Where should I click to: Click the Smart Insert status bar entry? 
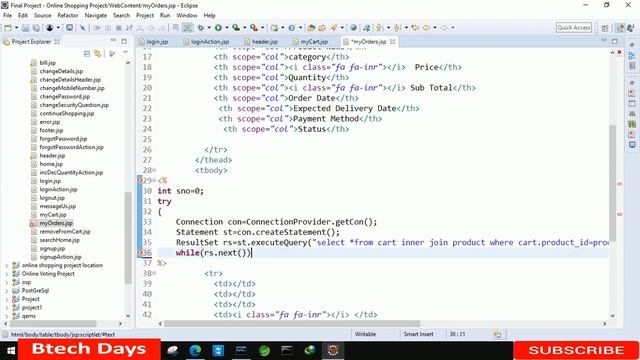[418, 334]
